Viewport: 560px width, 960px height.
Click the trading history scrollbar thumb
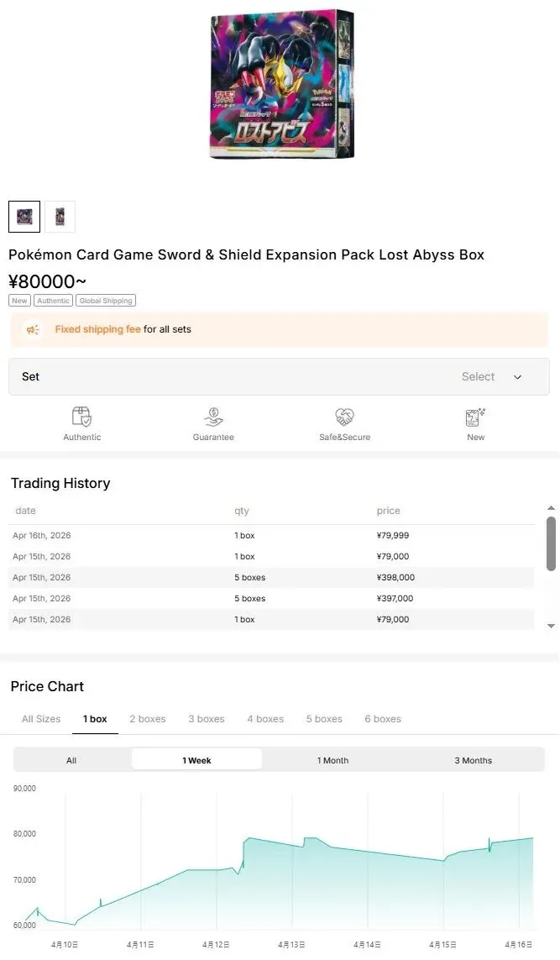click(x=551, y=543)
